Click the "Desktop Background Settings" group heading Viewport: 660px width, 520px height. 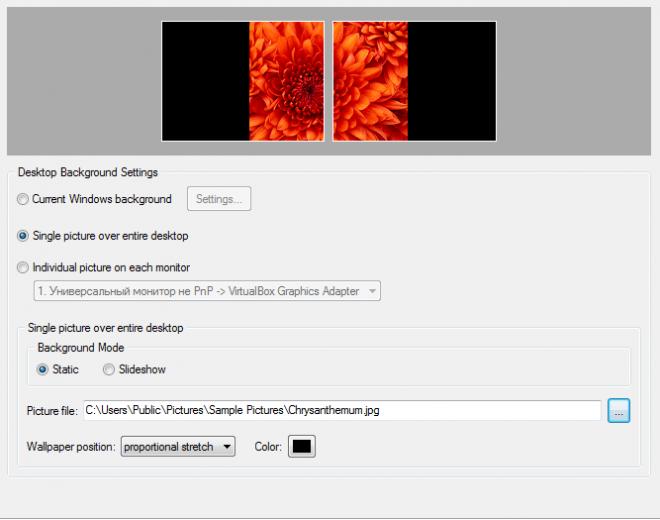[88, 172]
